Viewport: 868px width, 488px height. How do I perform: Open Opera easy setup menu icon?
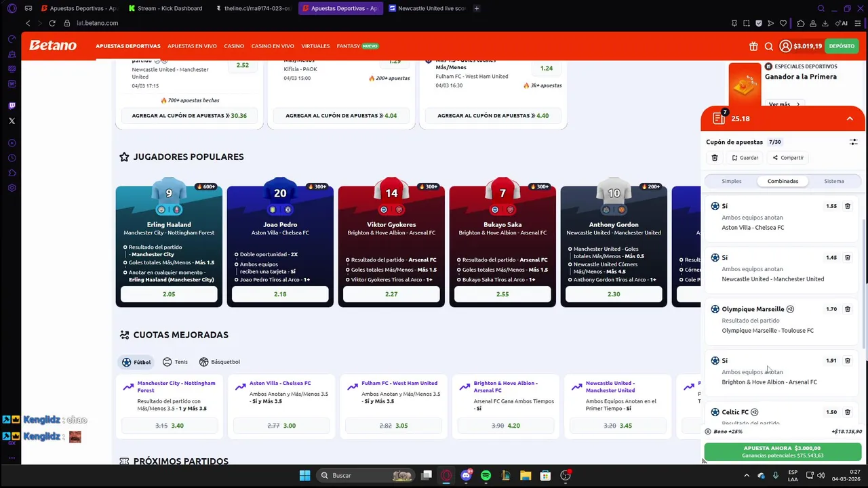857,23
